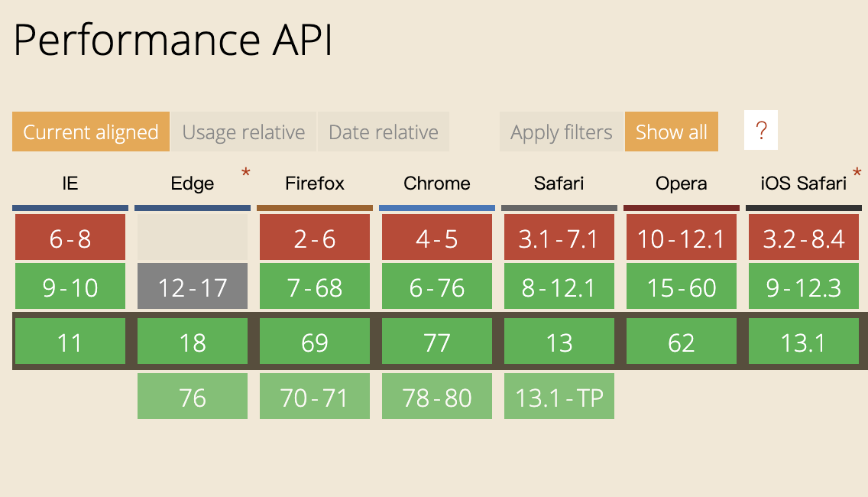Click the Performance API page title
This screenshot has height=497, width=868.
(x=173, y=40)
